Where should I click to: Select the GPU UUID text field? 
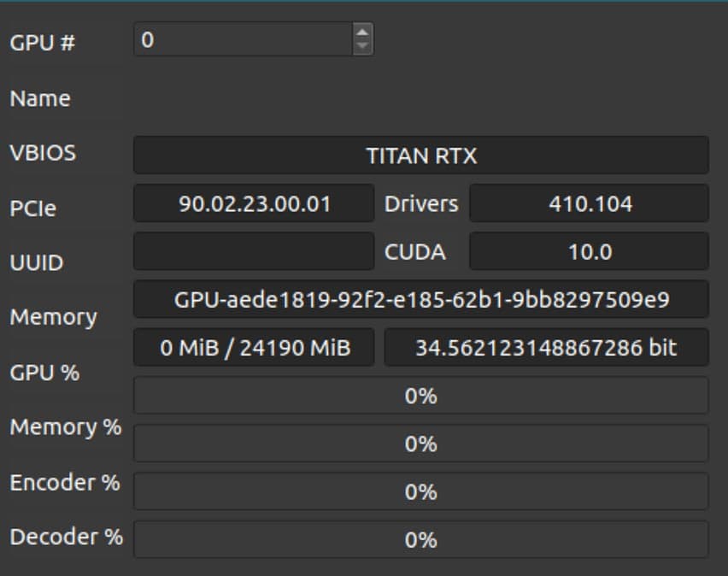pos(420,300)
